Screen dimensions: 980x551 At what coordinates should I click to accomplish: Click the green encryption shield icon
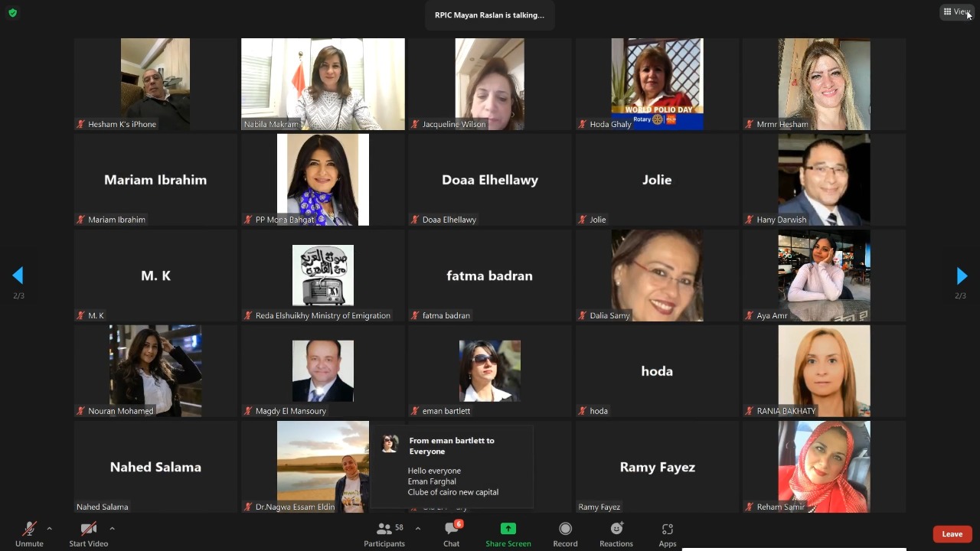click(x=12, y=13)
